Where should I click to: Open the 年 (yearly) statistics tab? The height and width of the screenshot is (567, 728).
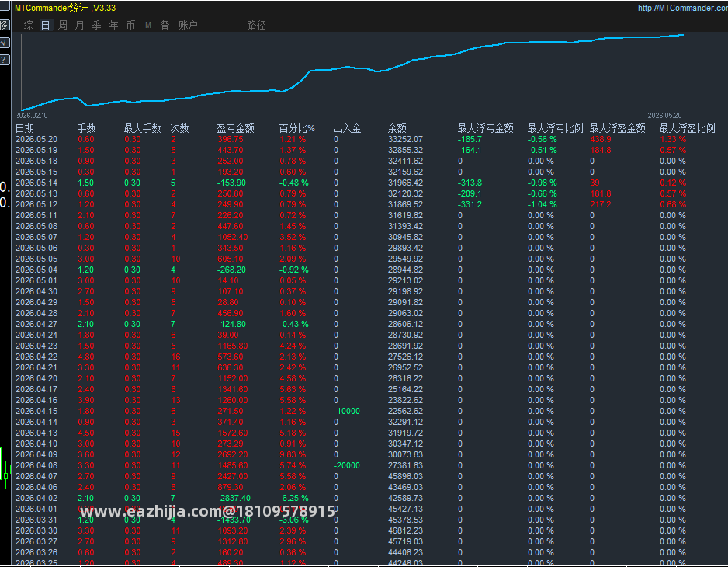(x=114, y=25)
